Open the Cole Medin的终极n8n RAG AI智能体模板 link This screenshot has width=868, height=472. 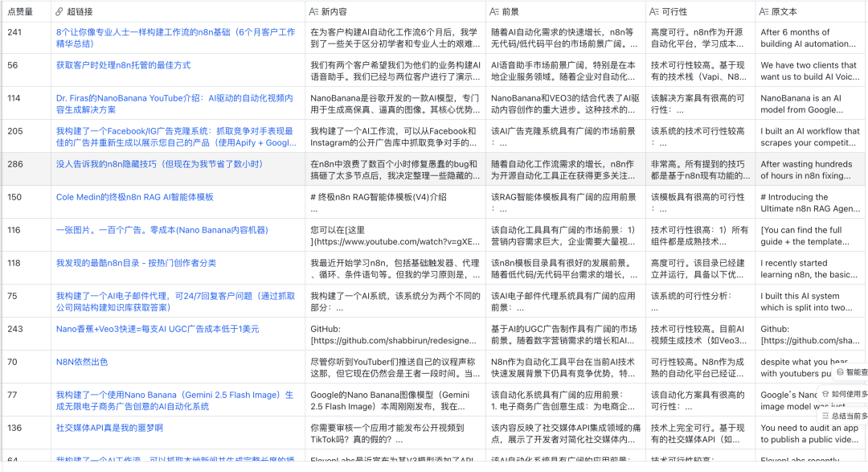tap(134, 197)
